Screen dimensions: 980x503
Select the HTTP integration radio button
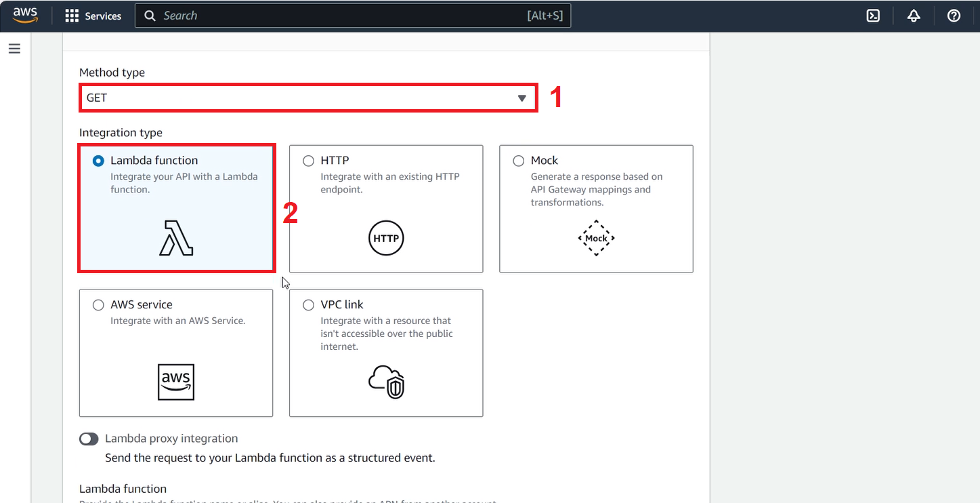coord(308,160)
